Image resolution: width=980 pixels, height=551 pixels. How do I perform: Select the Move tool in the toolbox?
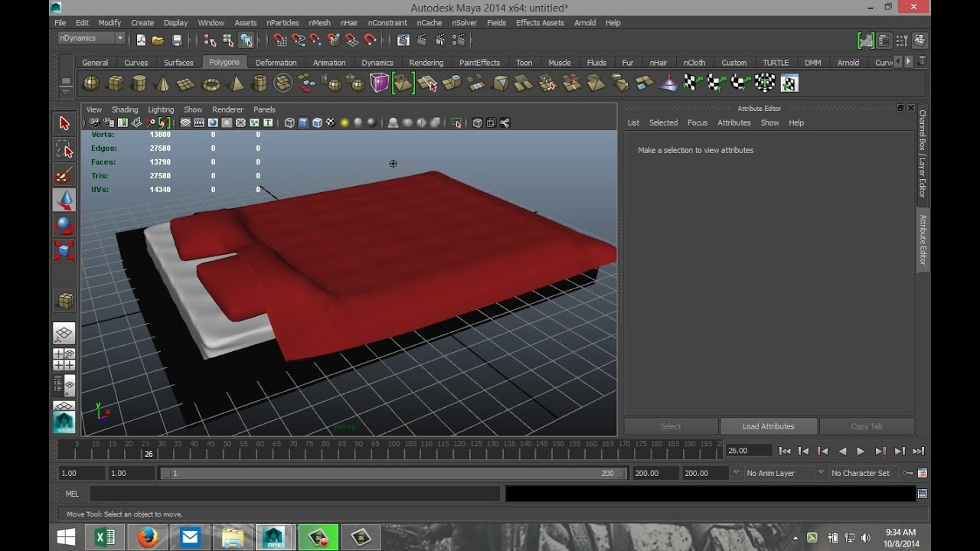(x=64, y=201)
